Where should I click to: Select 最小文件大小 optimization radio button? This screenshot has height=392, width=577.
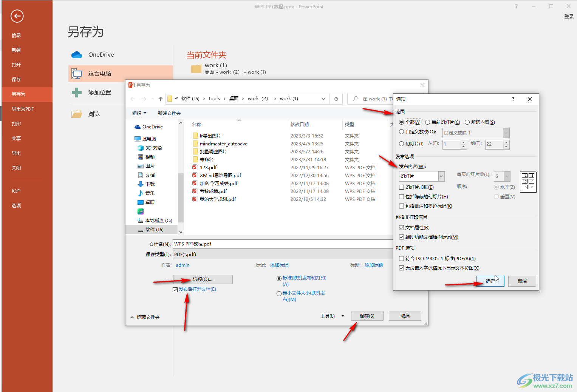279,293
